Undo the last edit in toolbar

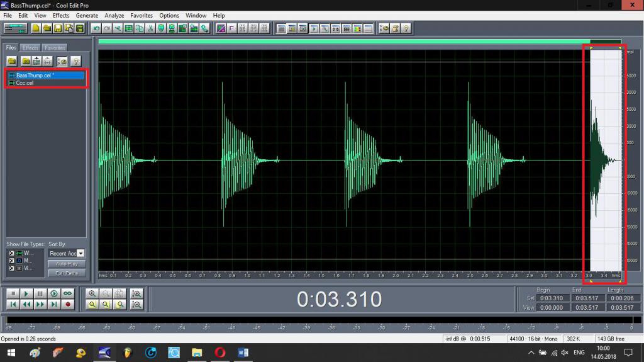[96, 28]
